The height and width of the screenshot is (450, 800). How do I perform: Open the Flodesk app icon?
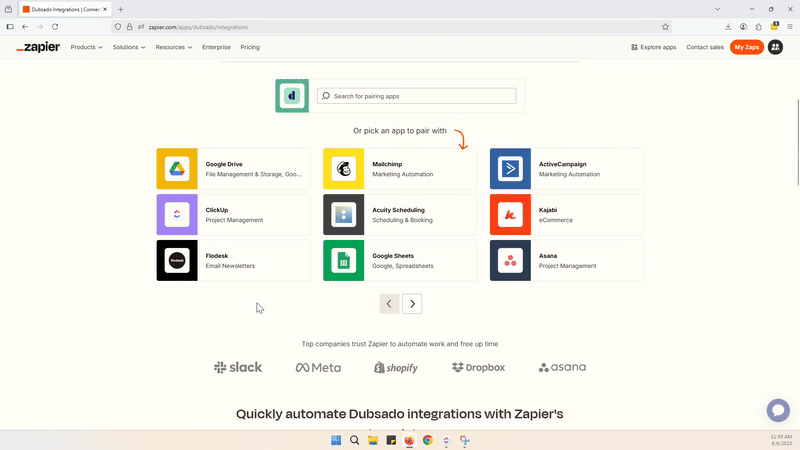click(177, 261)
